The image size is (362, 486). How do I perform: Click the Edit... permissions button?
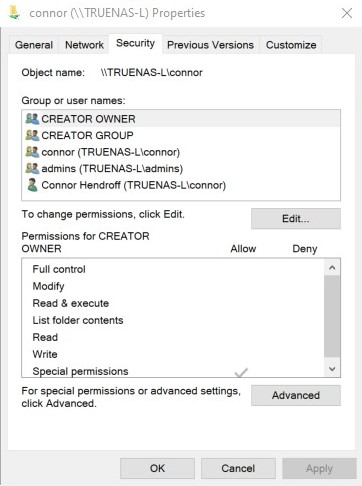click(x=296, y=219)
